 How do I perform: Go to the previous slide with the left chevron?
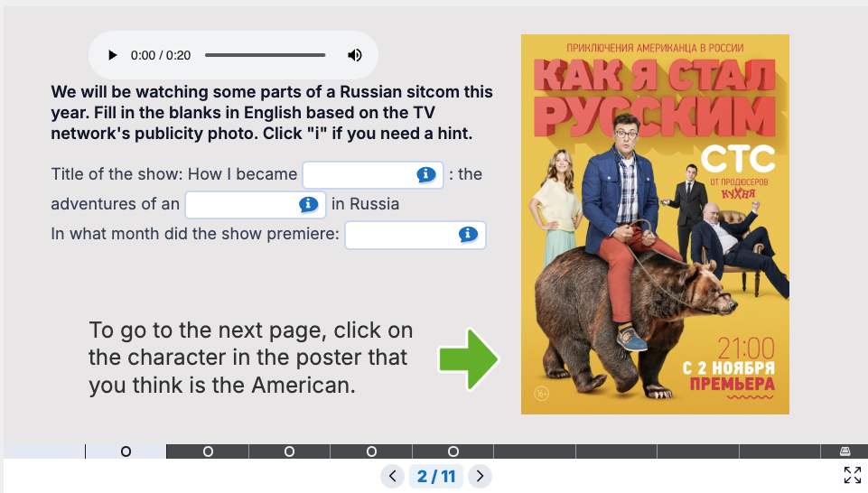point(393,477)
